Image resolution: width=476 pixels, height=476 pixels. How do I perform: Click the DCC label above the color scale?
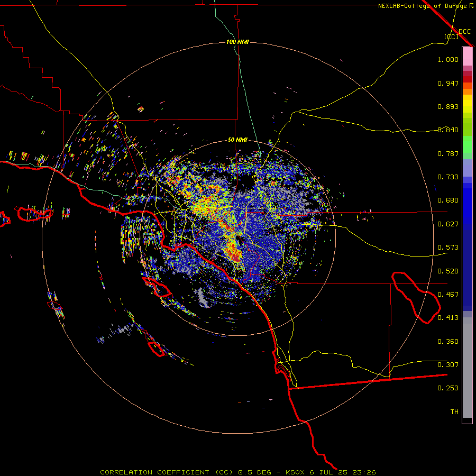[x=464, y=32]
